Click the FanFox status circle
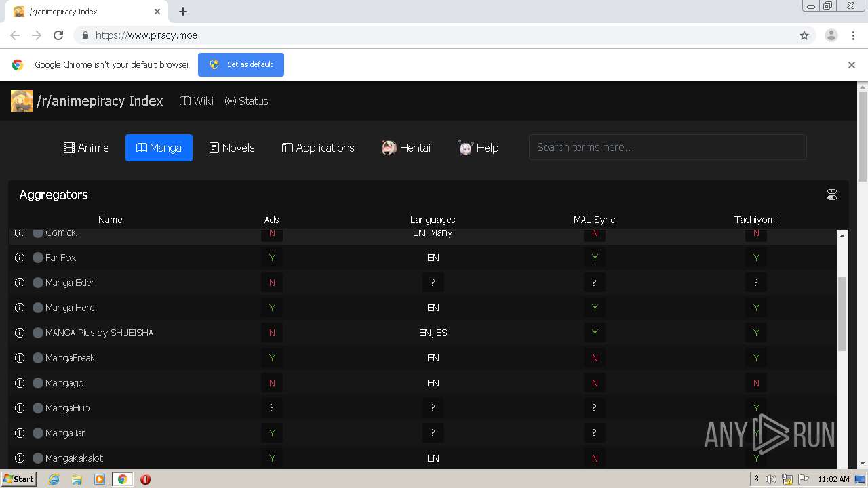Viewport: 868px width, 488px height. [38, 258]
